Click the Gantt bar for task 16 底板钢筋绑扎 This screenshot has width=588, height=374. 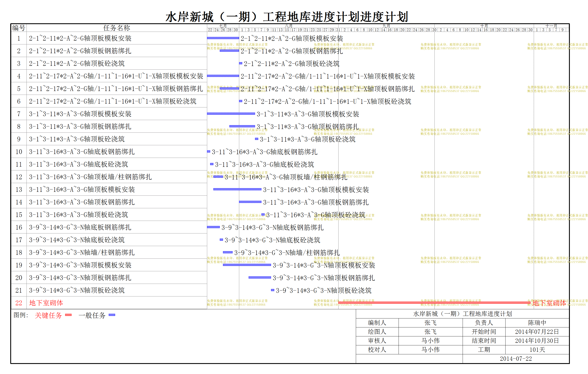213,227
